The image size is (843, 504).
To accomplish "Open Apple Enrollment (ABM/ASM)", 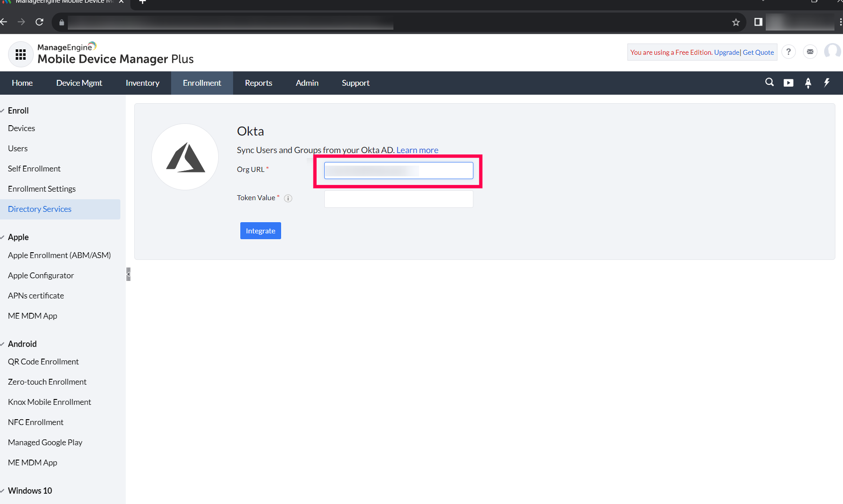I will click(x=59, y=255).
